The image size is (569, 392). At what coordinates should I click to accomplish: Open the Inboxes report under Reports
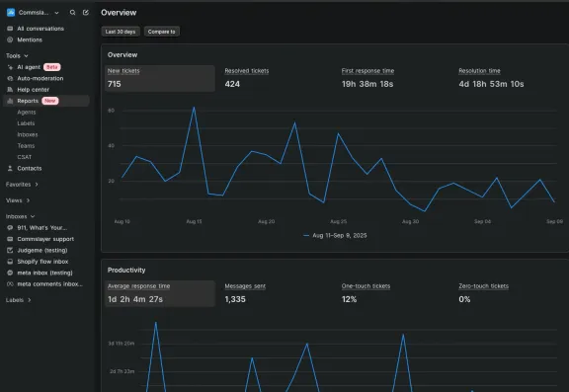point(28,134)
